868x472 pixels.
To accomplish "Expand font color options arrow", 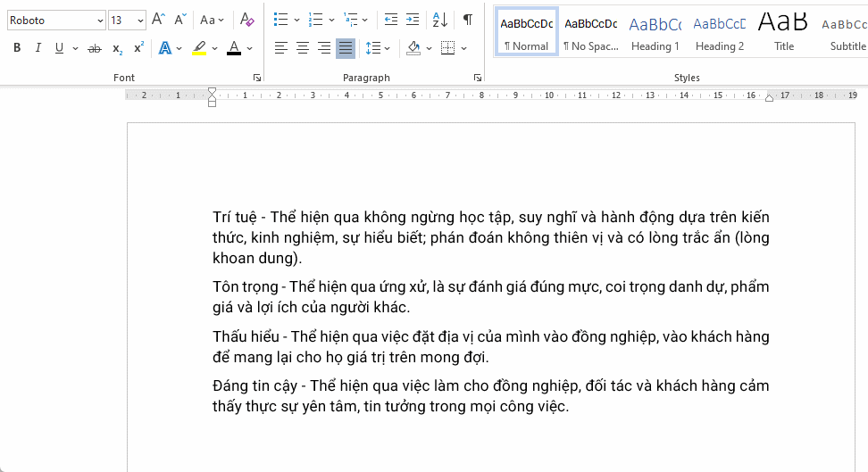I will coord(250,49).
